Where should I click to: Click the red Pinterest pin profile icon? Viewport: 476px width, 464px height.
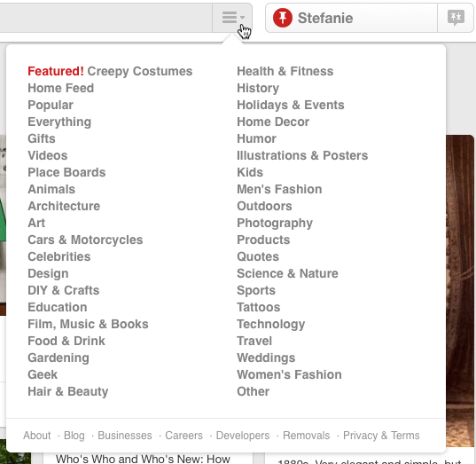(283, 18)
